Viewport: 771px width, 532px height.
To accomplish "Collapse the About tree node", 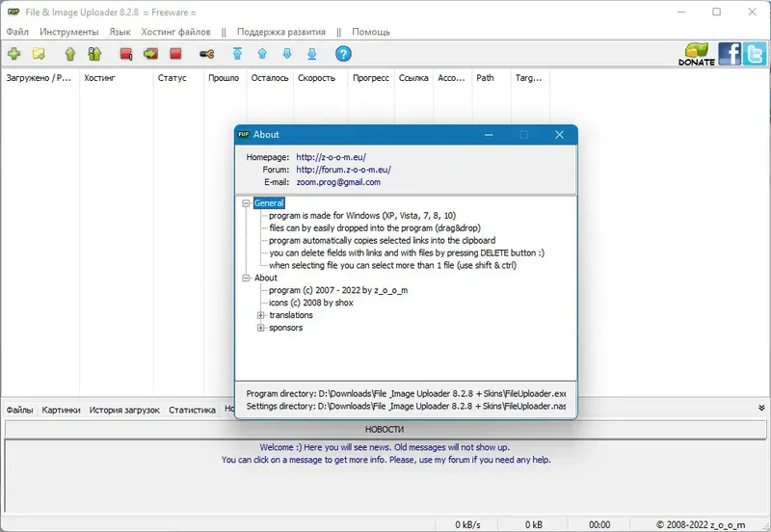I will (247, 278).
